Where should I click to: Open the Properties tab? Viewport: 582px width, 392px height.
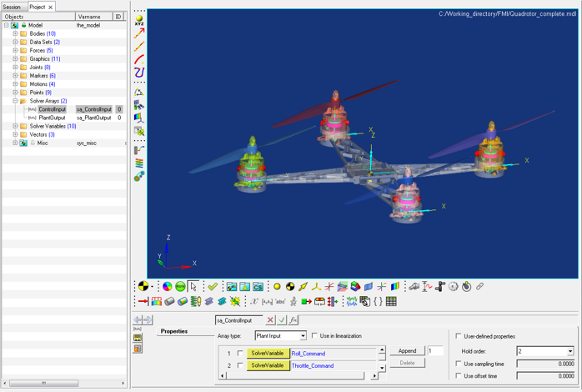coord(174,331)
